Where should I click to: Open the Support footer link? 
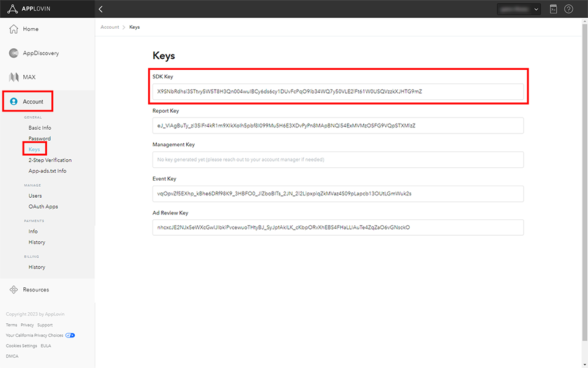(x=45, y=325)
